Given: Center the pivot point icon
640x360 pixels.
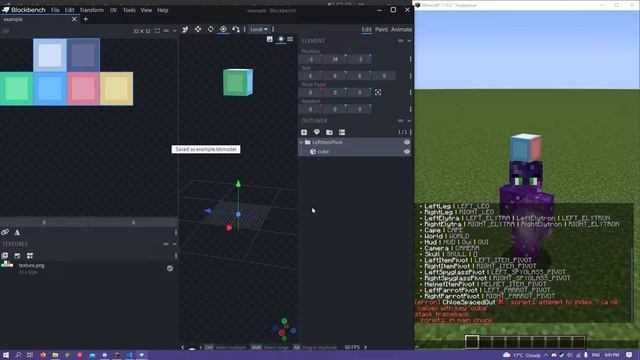Looking at the screenshot, I should (x=378, y=93).
